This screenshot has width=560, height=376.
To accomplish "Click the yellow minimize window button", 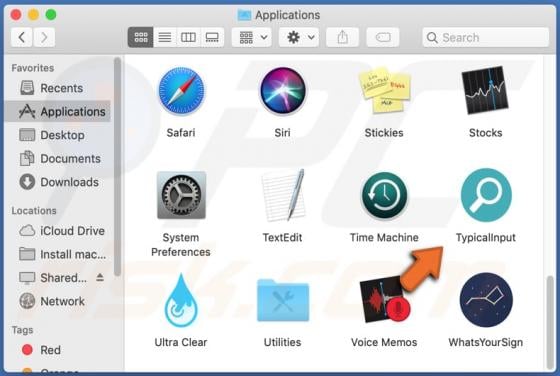I will [x=34, y=15].
